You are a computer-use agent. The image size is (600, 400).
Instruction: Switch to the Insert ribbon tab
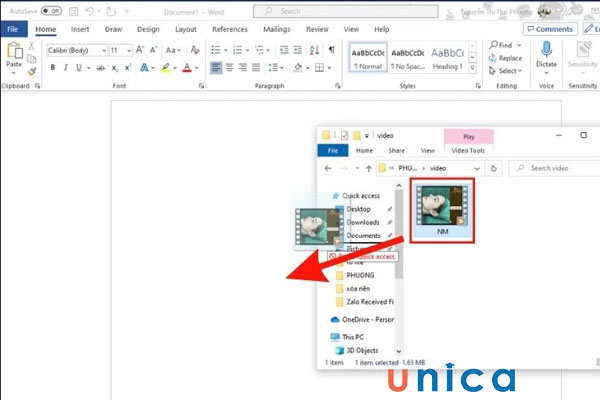[x=80, y=29]
